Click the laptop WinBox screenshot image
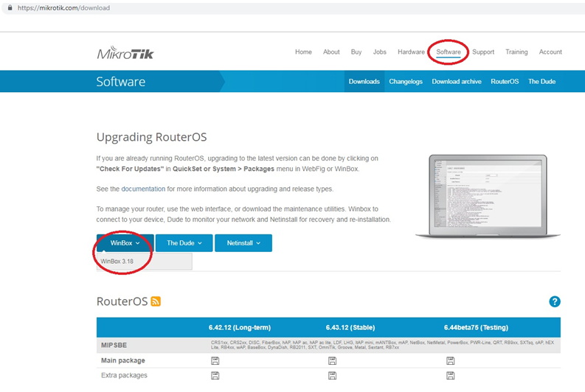The image size is (585, 392). tap(480, 195)
